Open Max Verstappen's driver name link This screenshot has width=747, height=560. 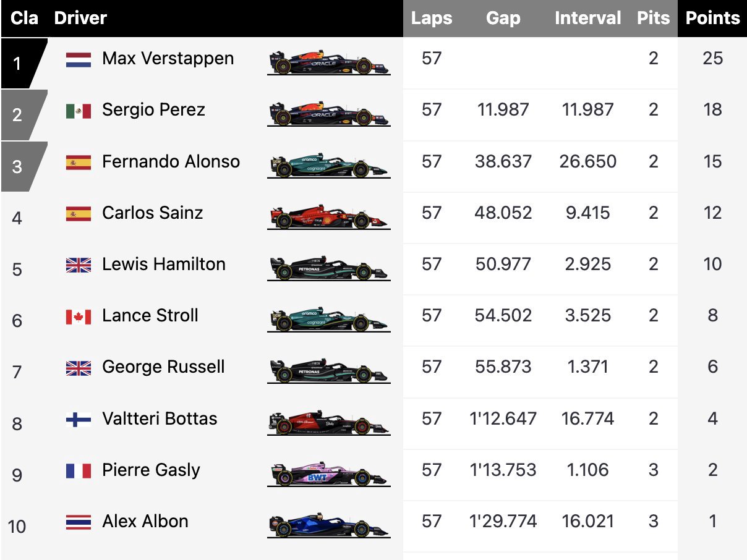(168, 59)
